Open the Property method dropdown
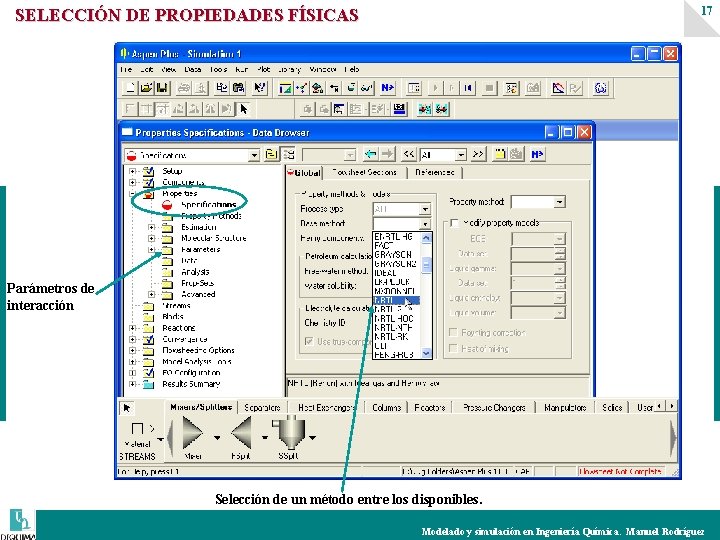The height and width of the screenshot is (540, 720). click(x=559, y=202)
